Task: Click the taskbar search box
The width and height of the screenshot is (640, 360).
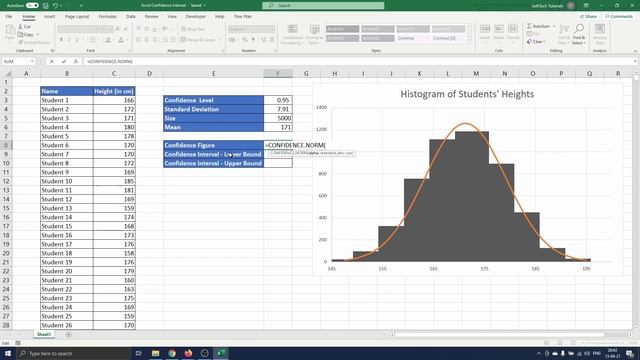Action: tap(73, 353)
